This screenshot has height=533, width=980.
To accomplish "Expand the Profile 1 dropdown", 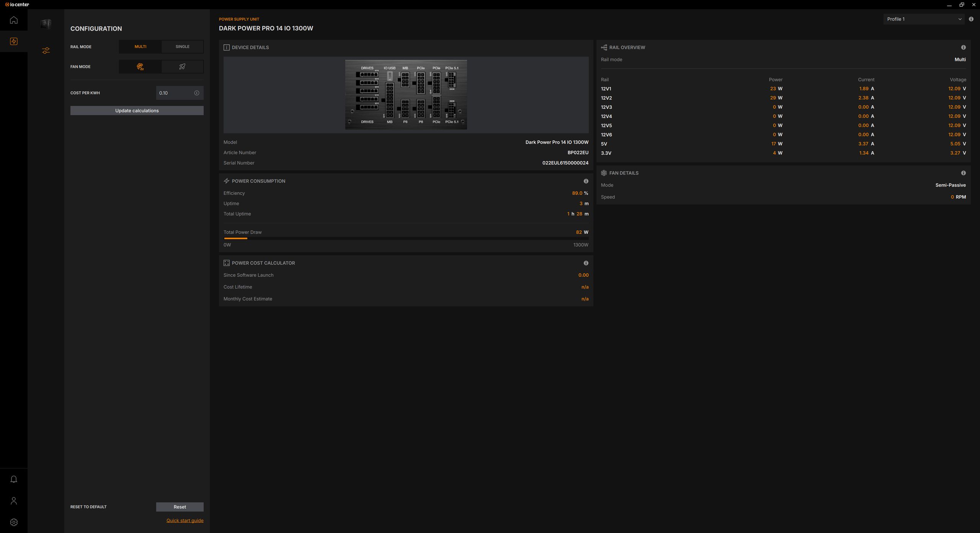I will tap(924, 19).
